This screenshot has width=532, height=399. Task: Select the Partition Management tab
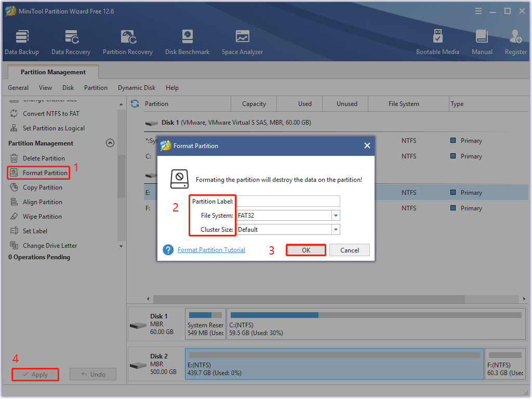click(54, 72)
